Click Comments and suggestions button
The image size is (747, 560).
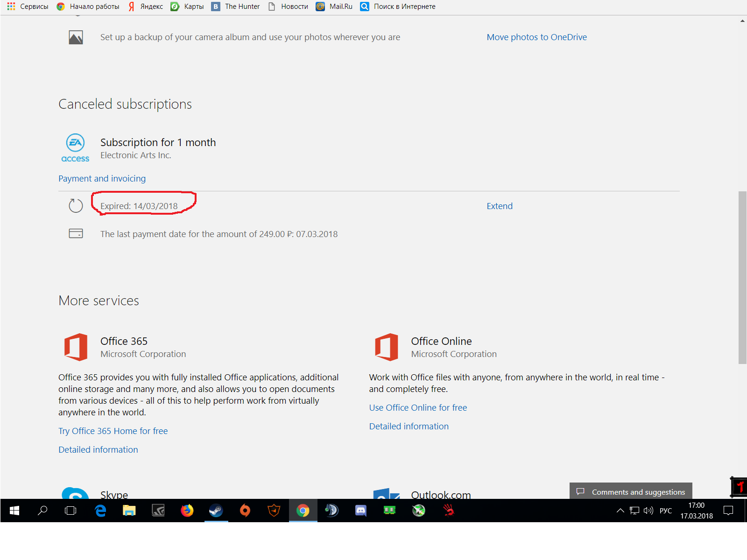click(631, 491)
